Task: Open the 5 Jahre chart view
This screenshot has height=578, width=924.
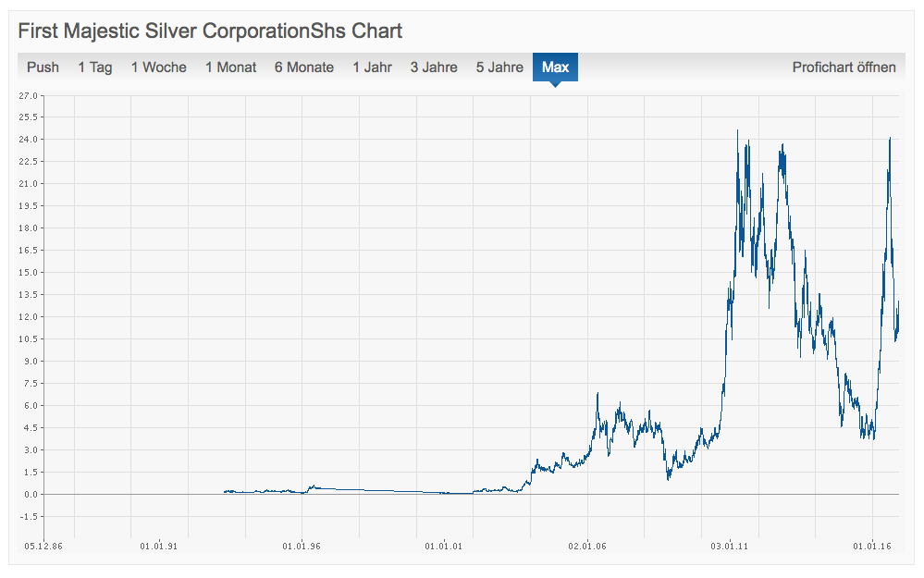Action: [x=499, y=68]
